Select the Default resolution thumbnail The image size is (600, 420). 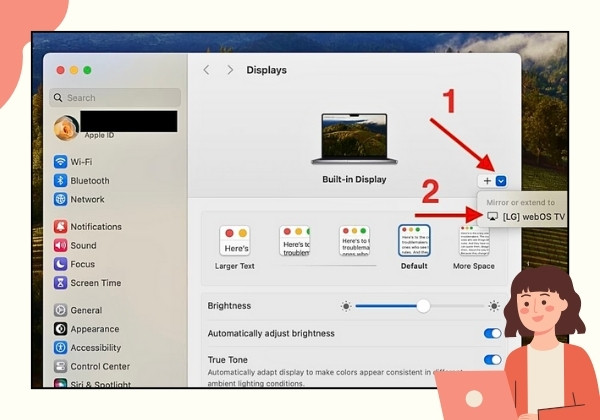coord(414,241)
